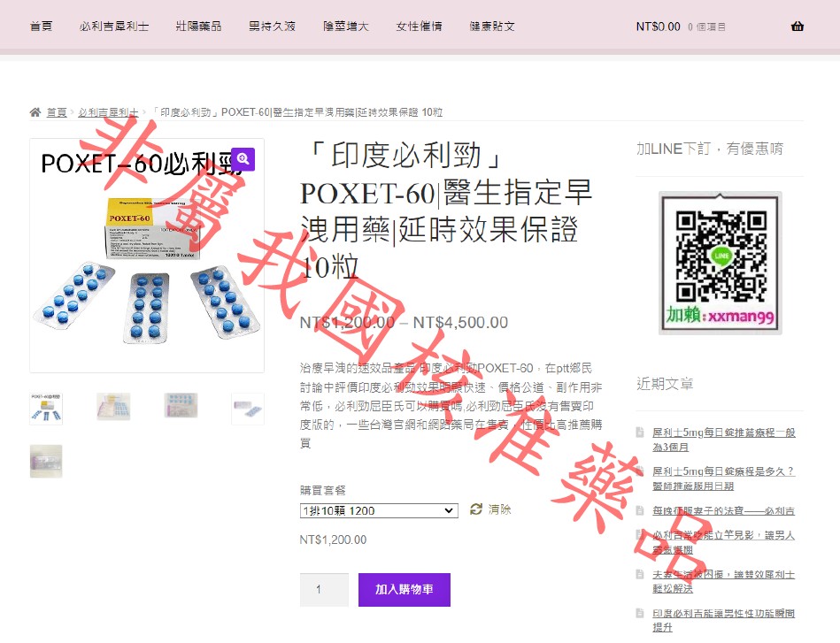Open the 男持久液 menu item

pyautogui.click(x=272, y=27)
